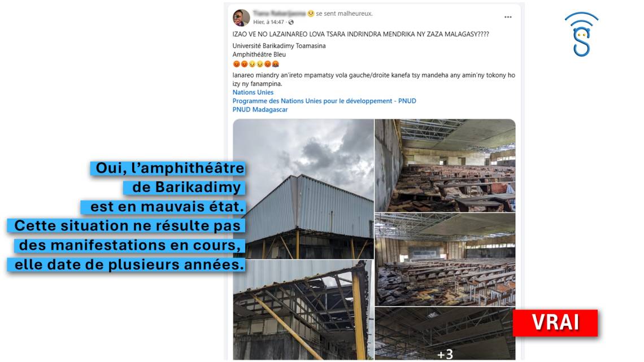The width and height of the screenshot is (644, 362).
Task: Click the public globe privacy icon
Action: point(291,22)
